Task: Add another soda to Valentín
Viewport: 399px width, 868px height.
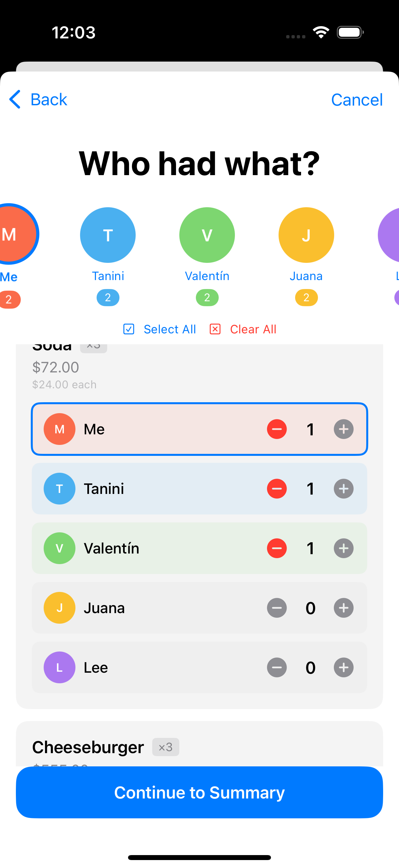Action: coord(343,548)
